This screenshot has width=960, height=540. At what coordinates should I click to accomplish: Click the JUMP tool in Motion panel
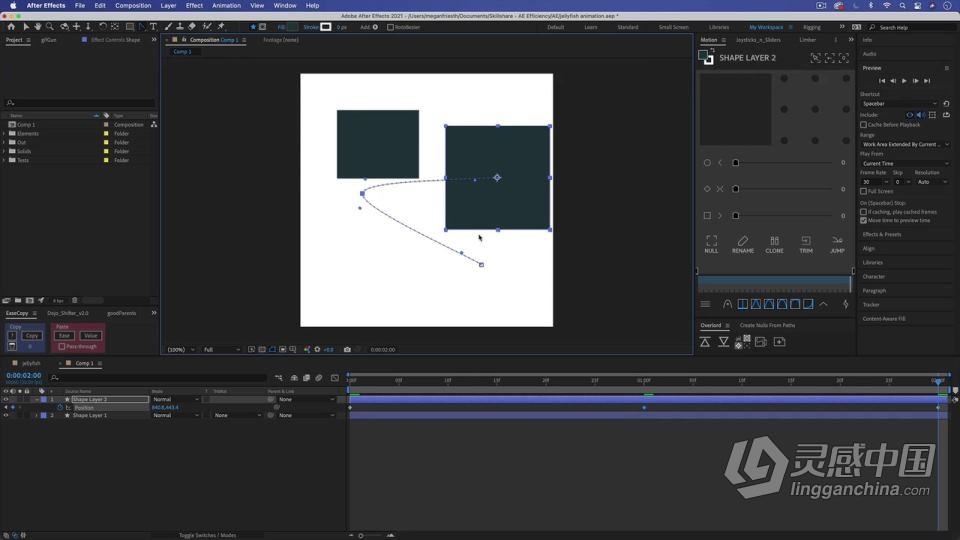point(837,244)
